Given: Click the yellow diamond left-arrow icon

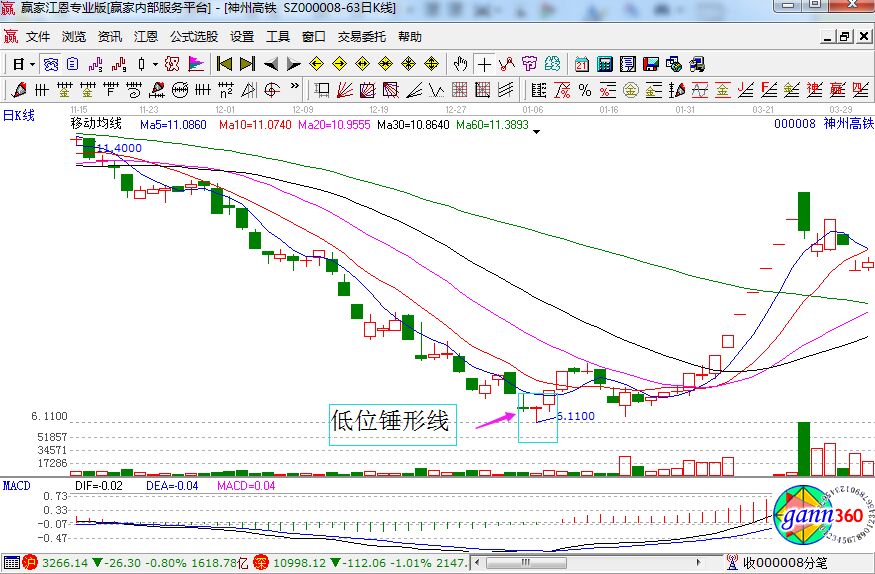Looking at the screenshot, I should [x=316, y=64].
